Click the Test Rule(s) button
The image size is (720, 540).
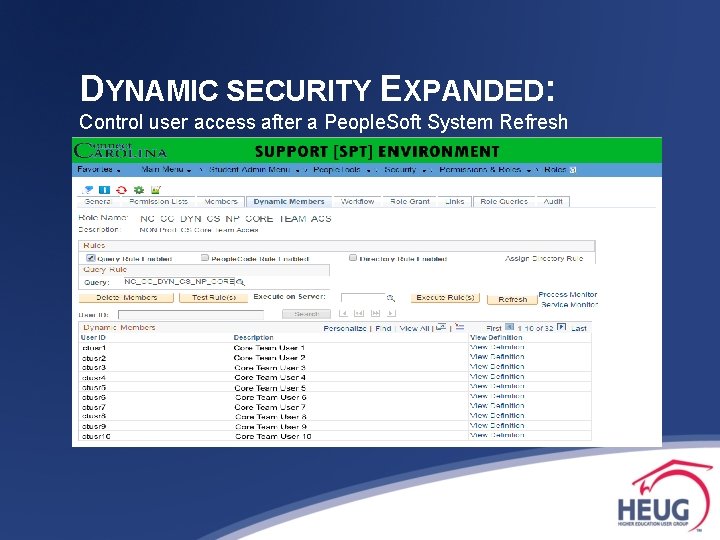click(x=214, y=298)
